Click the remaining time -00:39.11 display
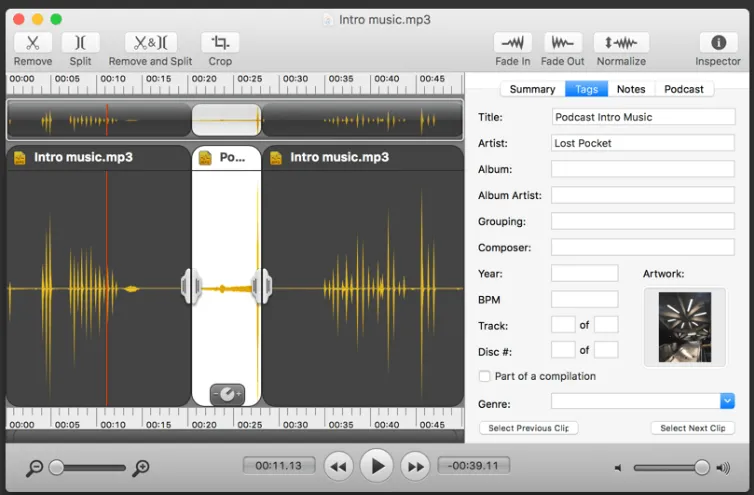This screenshot has width=754, height=495. tap(473, 466)
